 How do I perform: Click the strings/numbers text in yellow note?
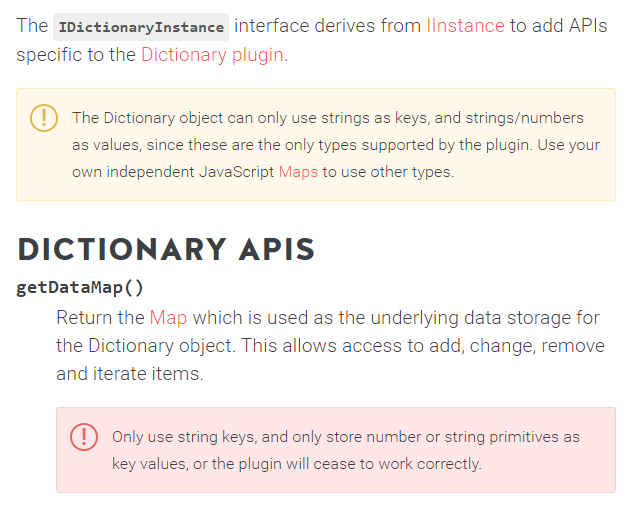[524, 118]
